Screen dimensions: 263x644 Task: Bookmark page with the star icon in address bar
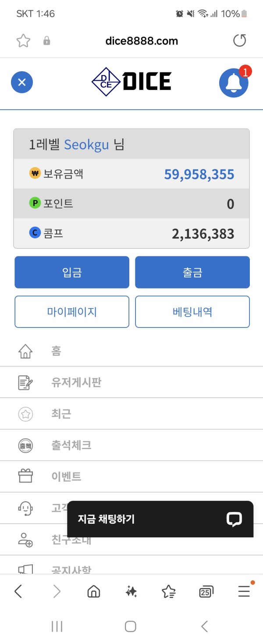click(23, 41)
